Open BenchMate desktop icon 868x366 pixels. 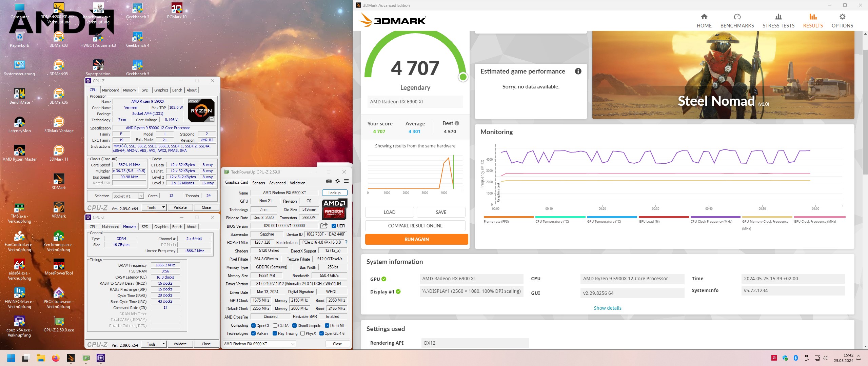coord(20,96)
